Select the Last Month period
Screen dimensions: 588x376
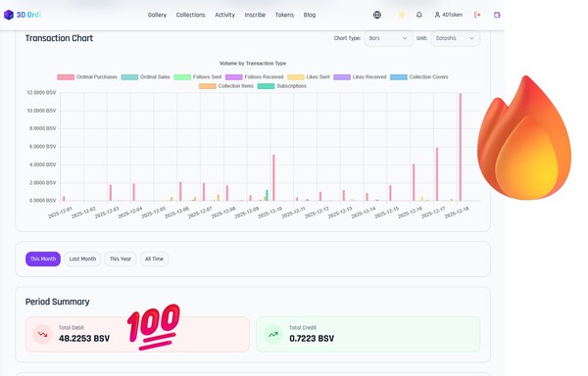pos(82,258)
